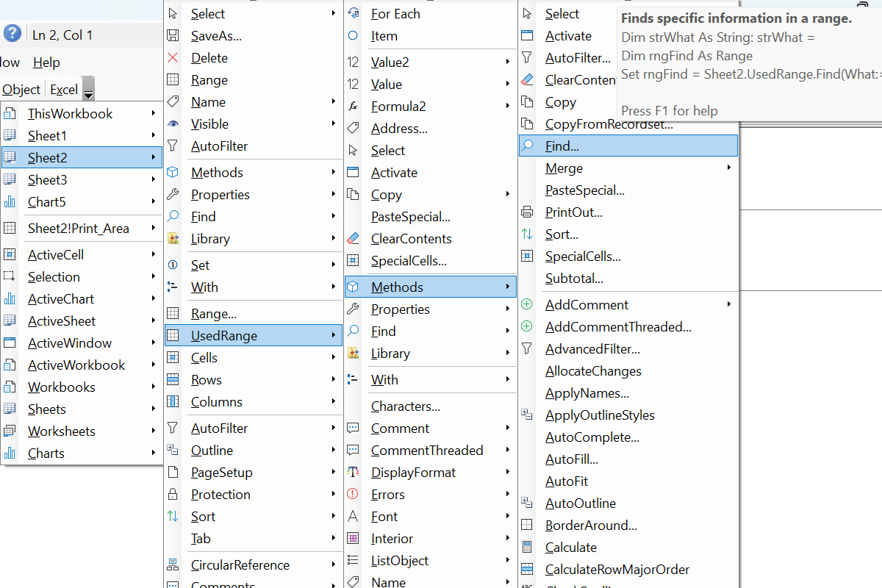Click the Font letter A icon
Image resolution: width=882 pixels, height=588 pixels.
[x=353, y=516]
